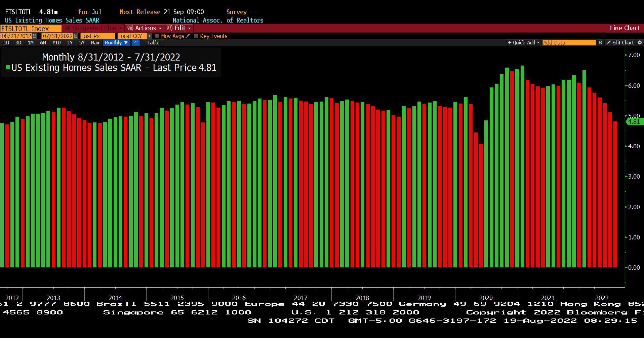Click the Add Data input field
Viewport: 644px width, 338px height.
tap(569, 43)
